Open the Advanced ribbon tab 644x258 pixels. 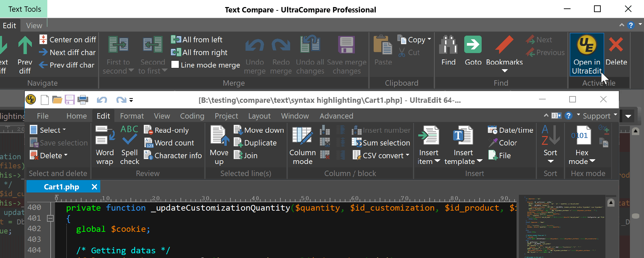click(x=336, y=116)
